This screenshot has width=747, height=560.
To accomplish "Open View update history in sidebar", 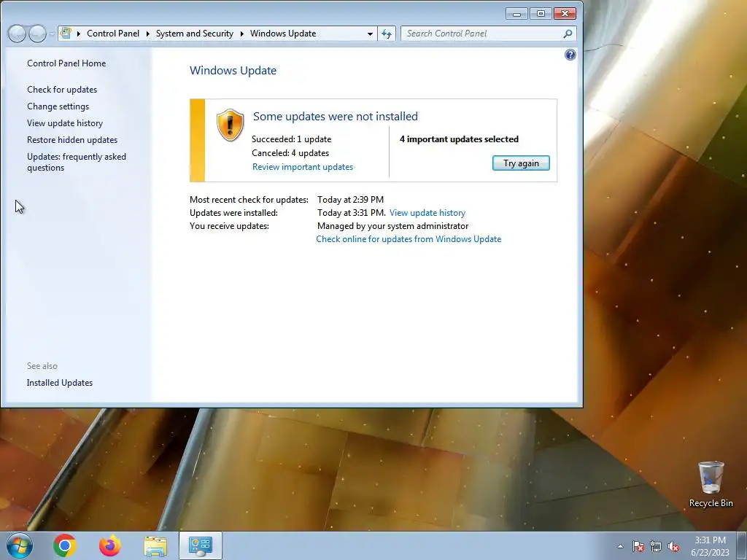I will (x=65, y=122).
